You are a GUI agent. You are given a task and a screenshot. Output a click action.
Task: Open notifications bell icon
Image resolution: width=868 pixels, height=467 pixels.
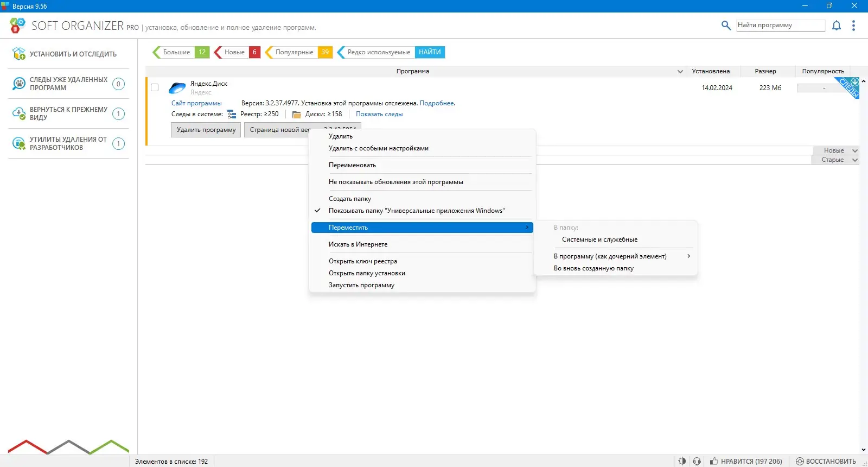pos(837,25)
